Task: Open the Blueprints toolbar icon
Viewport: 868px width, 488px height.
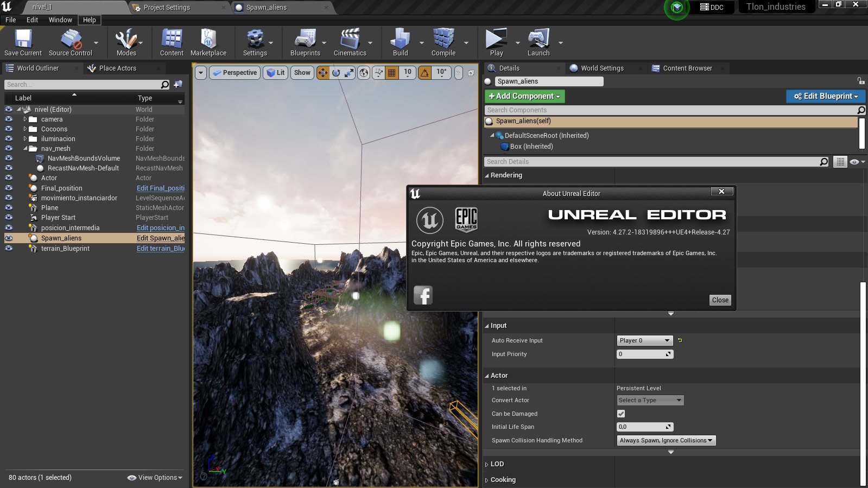Action: pos(305,42)
